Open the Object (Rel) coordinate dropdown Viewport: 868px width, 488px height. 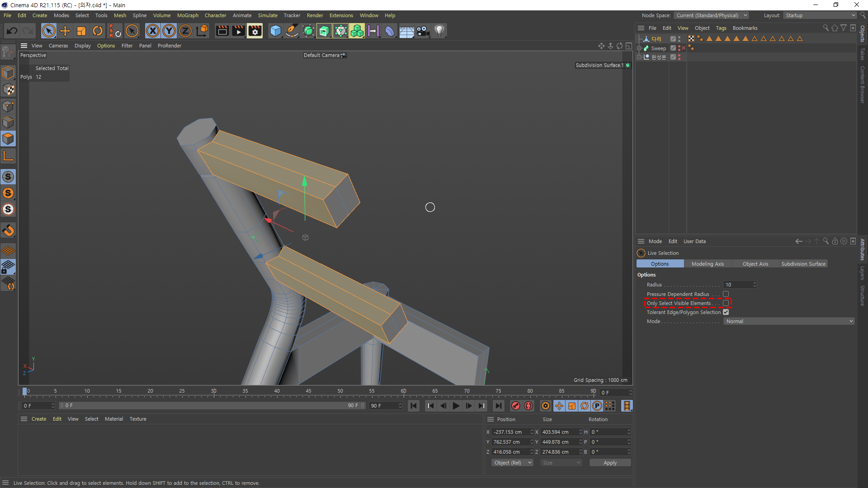pyautogui.click(x=512, y=463)
